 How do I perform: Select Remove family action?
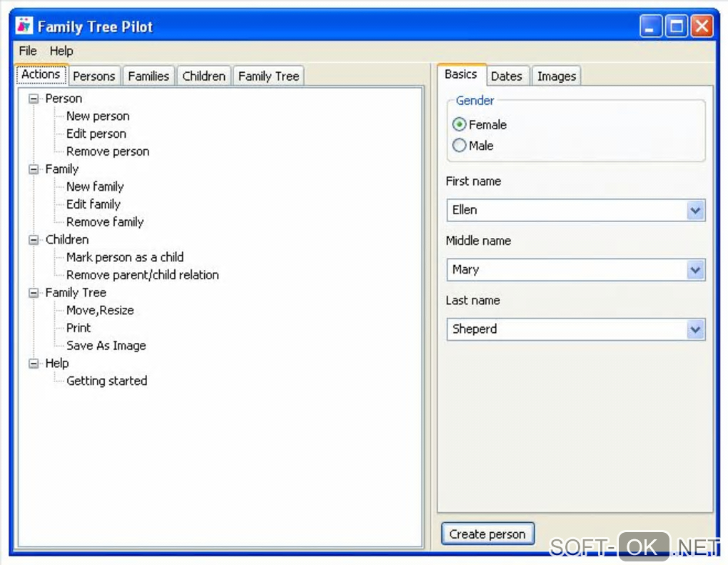(105, 222)
